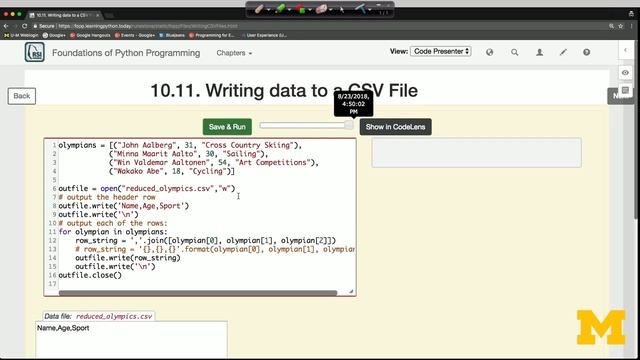Select the eraser annotation tool
This screenshot has width=640, height=360.
(321, 9)
